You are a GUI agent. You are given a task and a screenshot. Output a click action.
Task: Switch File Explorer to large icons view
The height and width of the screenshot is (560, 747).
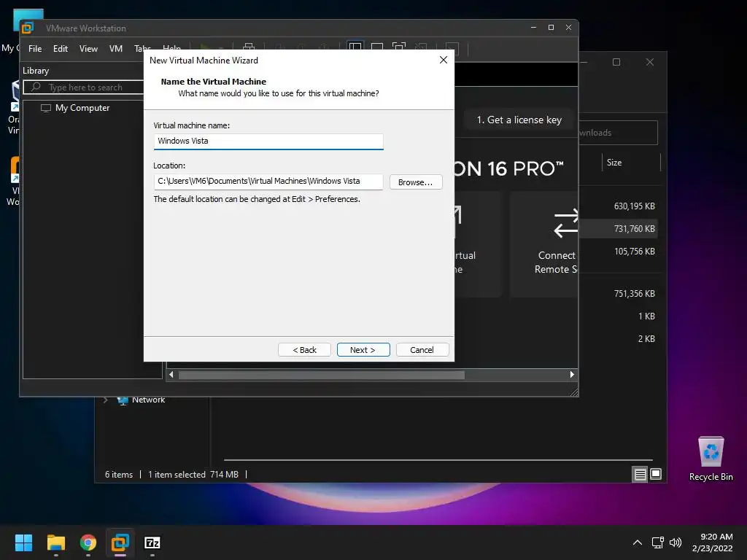tap(656, 474)
